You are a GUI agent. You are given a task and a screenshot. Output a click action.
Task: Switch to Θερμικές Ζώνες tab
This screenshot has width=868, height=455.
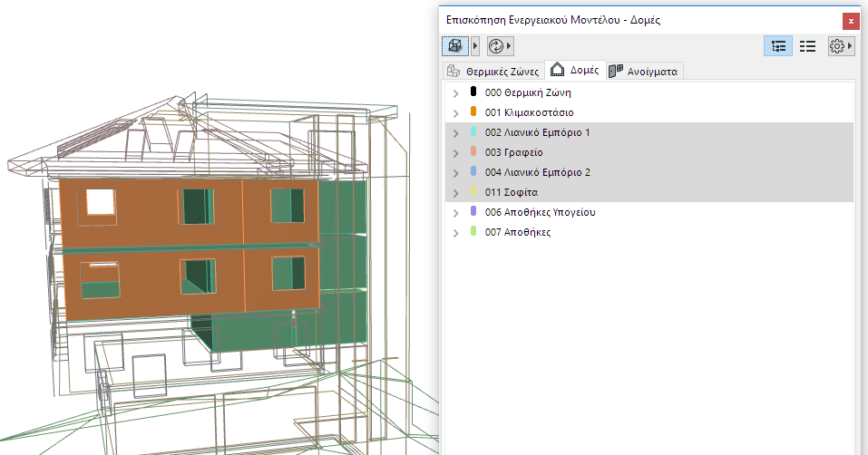[x=493, y=72]
